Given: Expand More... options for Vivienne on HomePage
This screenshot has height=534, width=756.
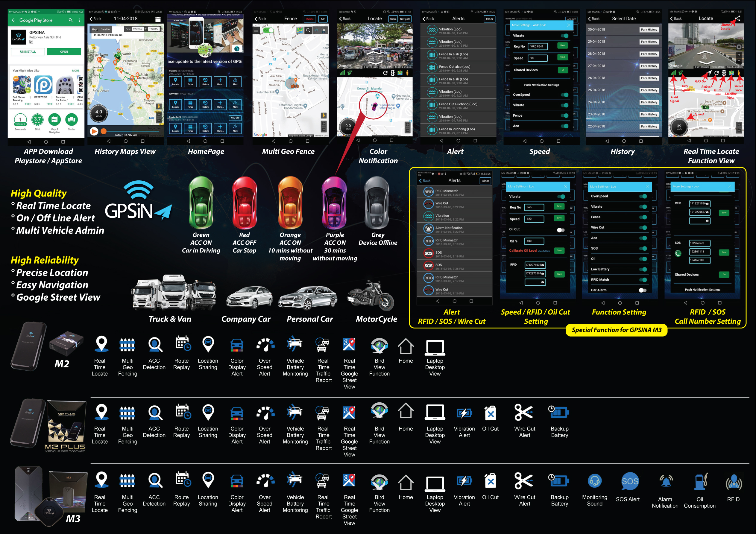Looking at the screenshot, I should pyautogui.click(x=220, y=81).
